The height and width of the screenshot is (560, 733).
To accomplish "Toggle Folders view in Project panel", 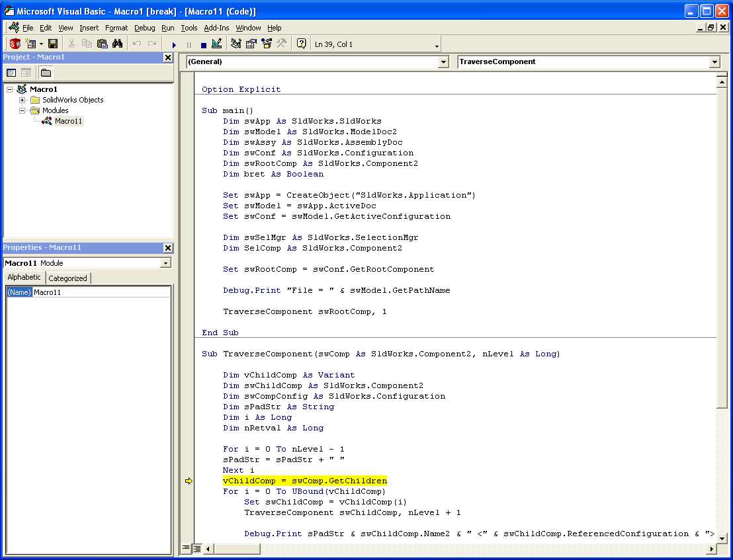I will tap(46, 73).
